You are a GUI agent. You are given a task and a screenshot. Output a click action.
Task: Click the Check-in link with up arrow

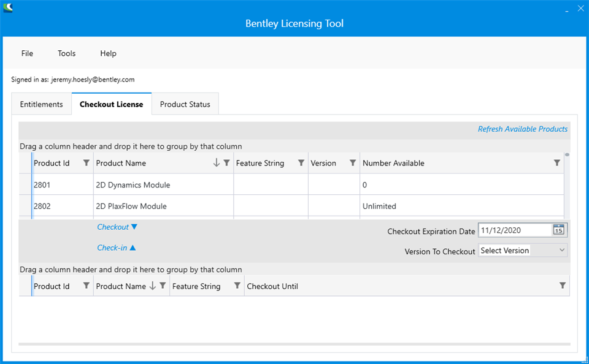(x=117, y=248)
